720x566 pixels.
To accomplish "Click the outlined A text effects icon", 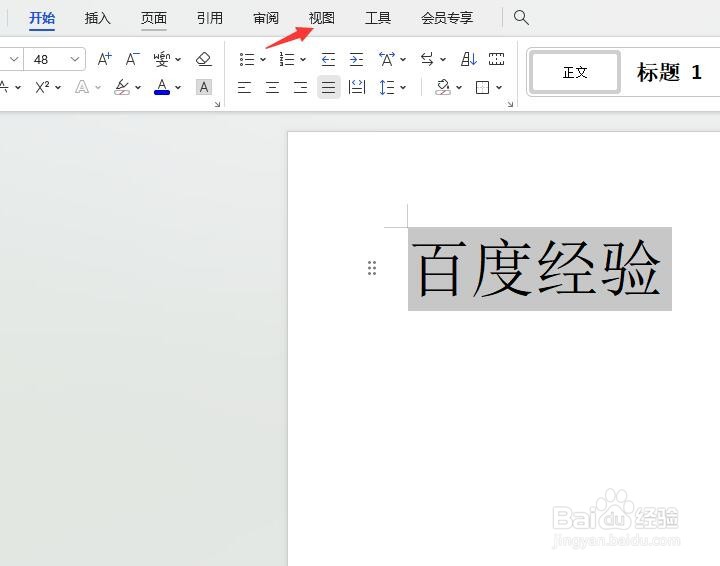I will click(82, 87).
